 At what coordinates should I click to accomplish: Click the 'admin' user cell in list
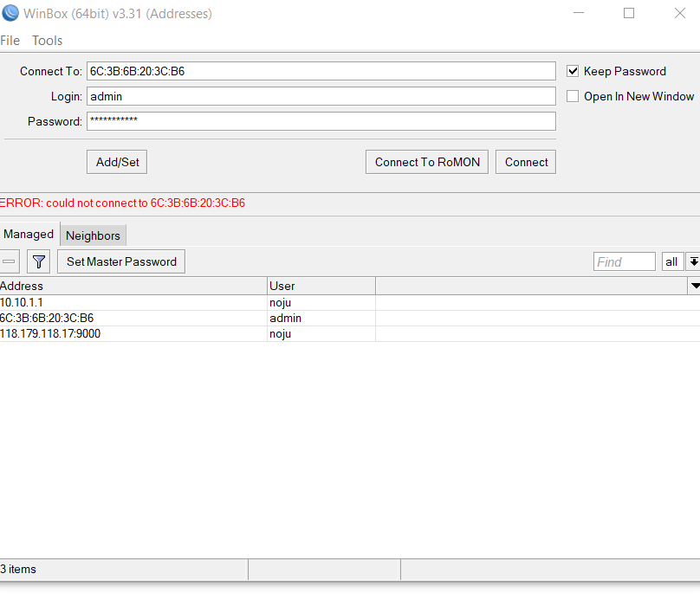285,319
